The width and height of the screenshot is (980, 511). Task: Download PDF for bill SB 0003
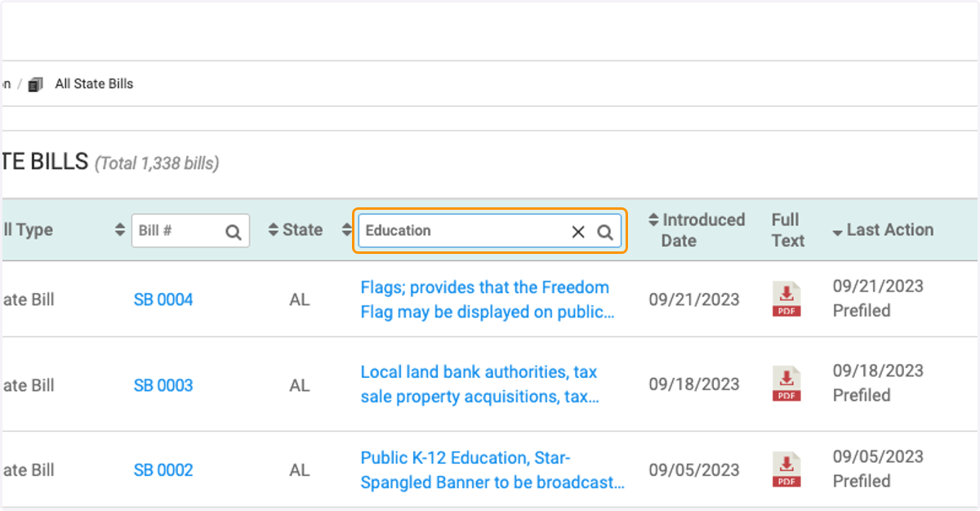(787, 384)
